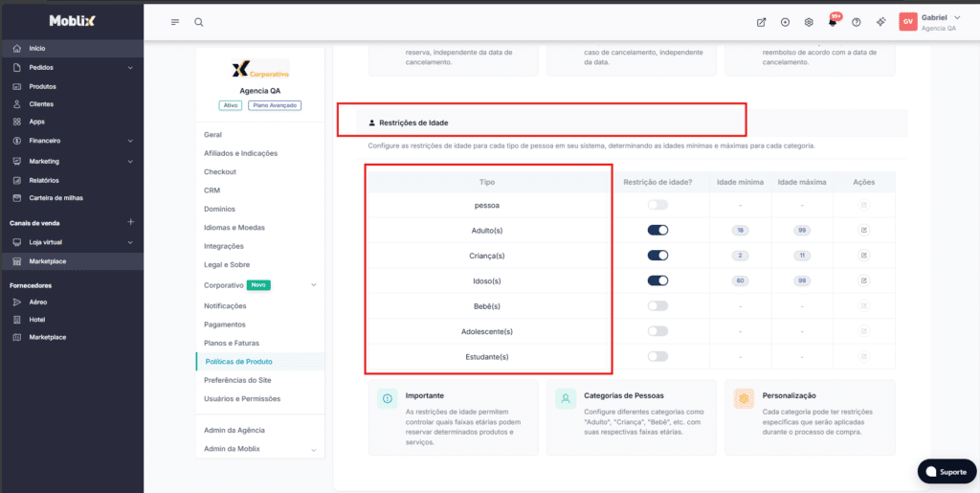980x493 pixels.
Task: Click the Moblix logo
Action: pos(73,21)
